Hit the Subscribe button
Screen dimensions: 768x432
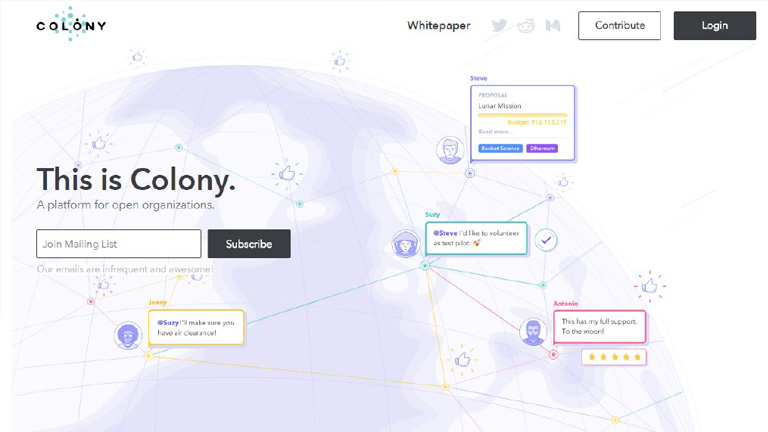point(249,244)
